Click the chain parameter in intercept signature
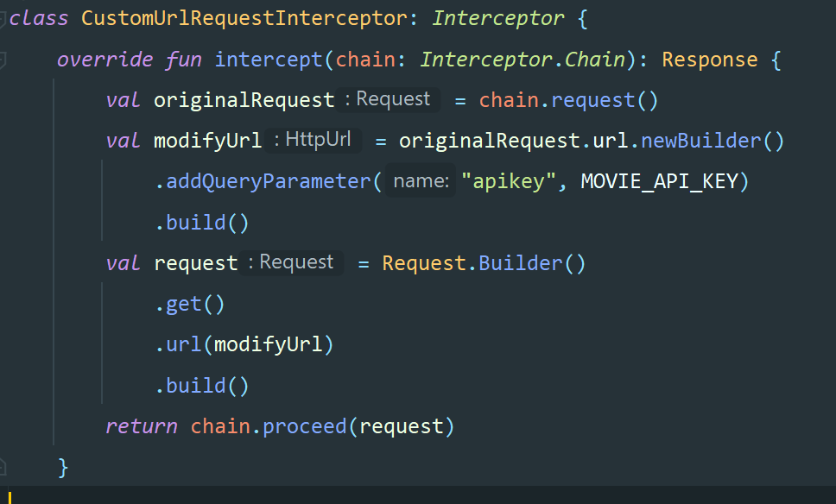This screenshot has width=836, height=504. pos(365,60)
